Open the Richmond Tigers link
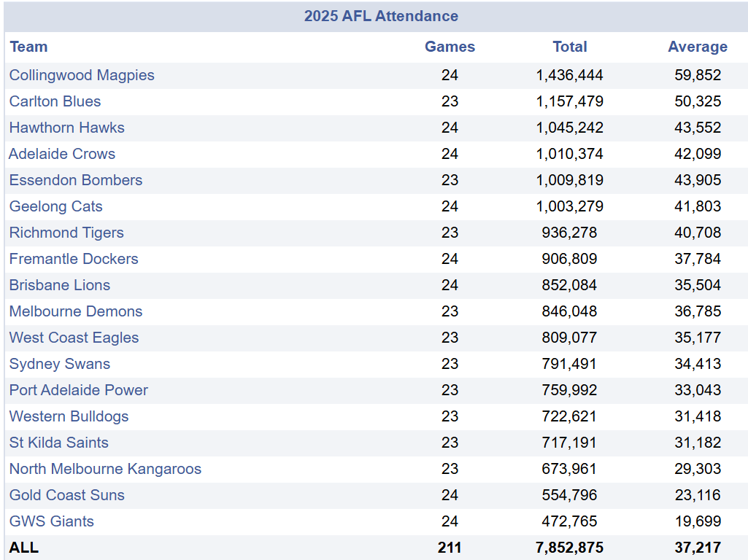The width and height of the screenshot is (748, 560). pyautogui.click(x=66, y=233)
